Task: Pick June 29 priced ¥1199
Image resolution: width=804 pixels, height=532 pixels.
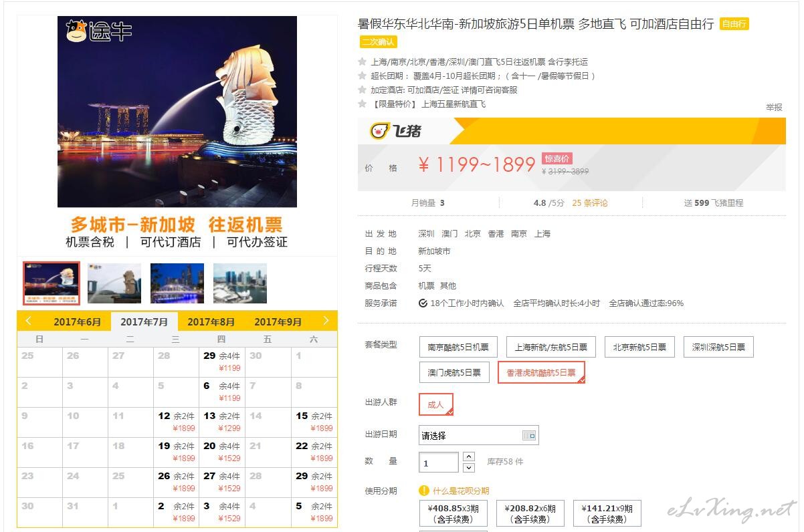Action: [x=222, y=362]
